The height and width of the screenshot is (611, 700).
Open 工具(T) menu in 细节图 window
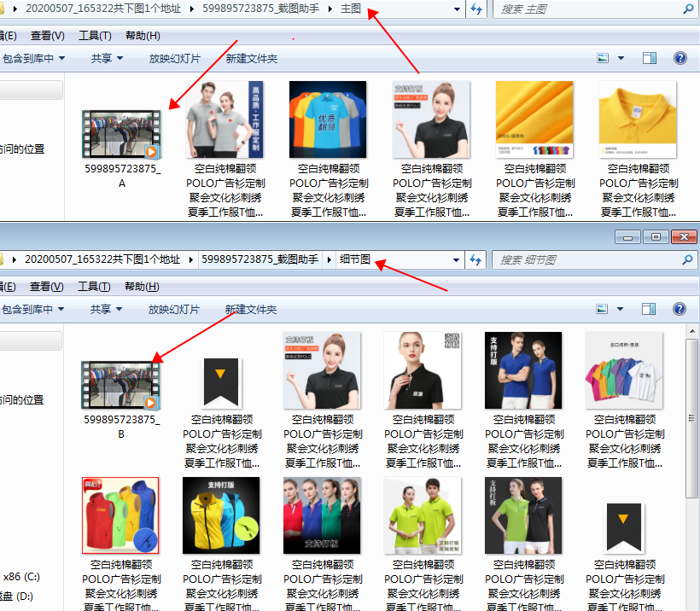click(95, 287)
